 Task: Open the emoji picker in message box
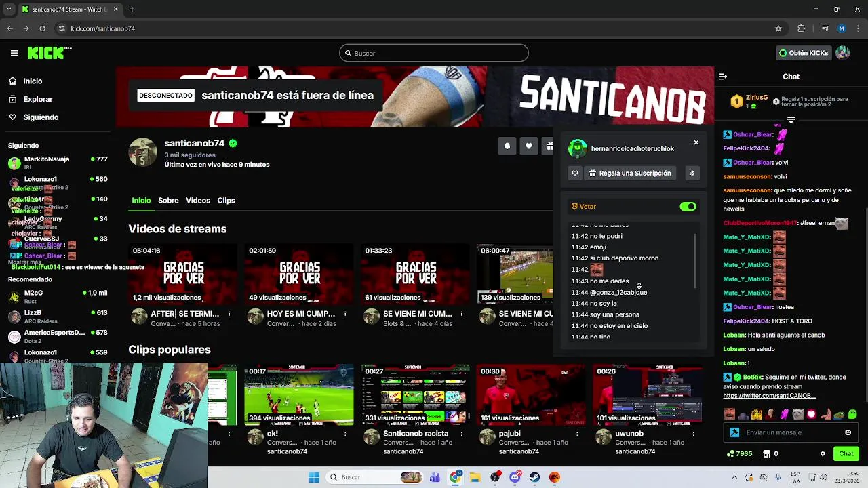(x=848, y=432)
